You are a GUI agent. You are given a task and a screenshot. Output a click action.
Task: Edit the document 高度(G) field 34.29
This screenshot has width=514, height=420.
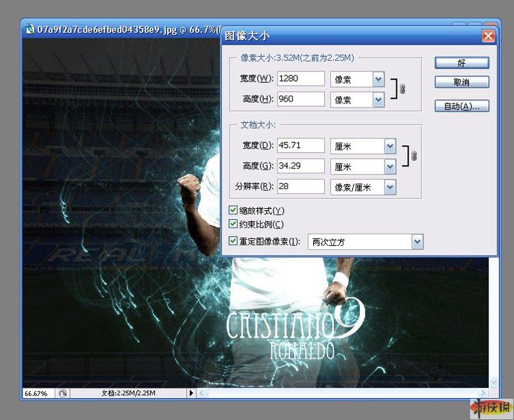(301, 166)
